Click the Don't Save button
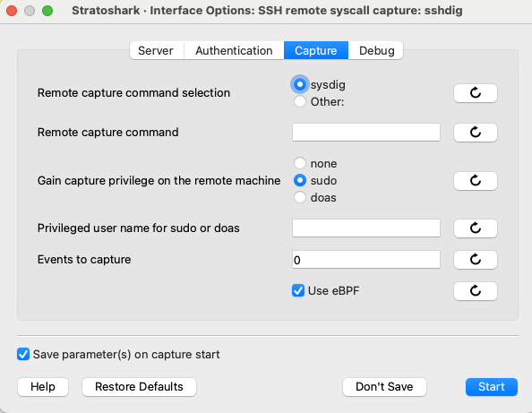Screen dimensions: 532x413 coord(384,387)
